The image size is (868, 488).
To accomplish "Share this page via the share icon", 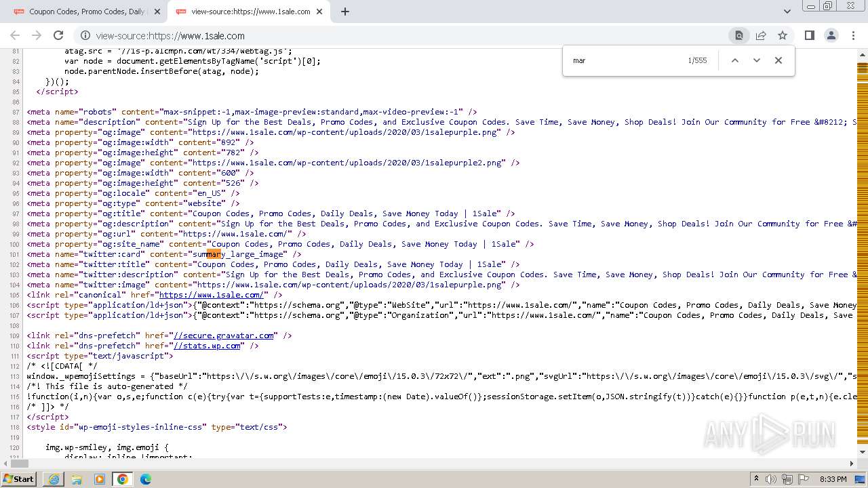I will (761, 35).
